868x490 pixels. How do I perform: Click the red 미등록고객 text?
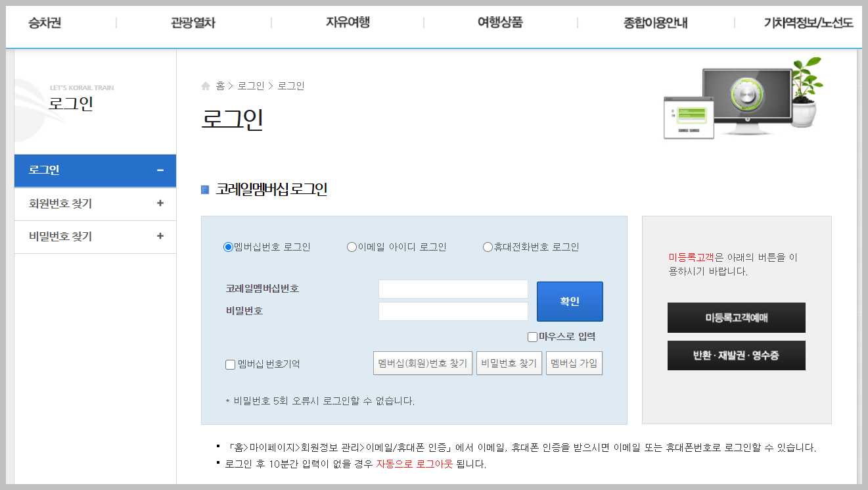click(691, 257)
